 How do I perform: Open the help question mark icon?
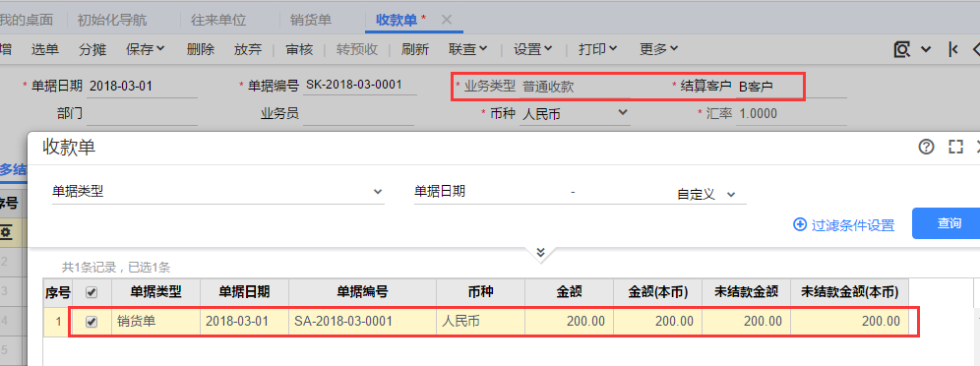[x=926, y=147]
